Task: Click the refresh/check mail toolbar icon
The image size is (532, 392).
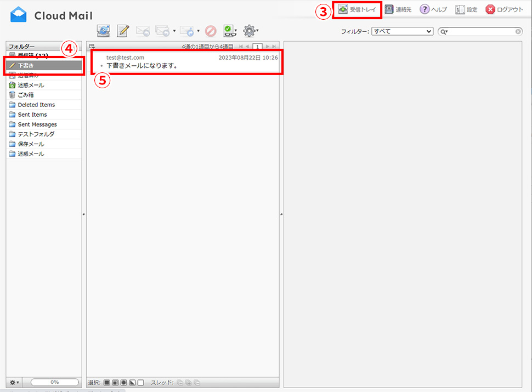Action: coord(103,31)
